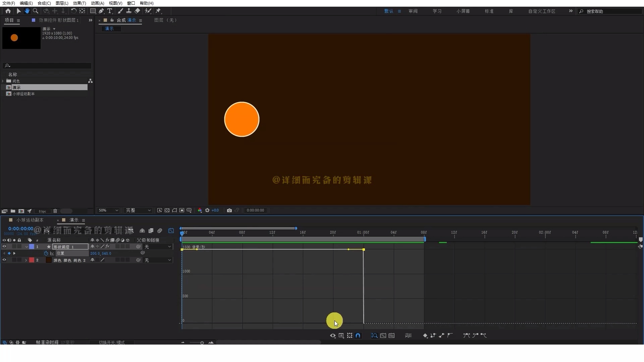Open the resolution 完整 dropdown
644x362 pixels.
[138, 210]
